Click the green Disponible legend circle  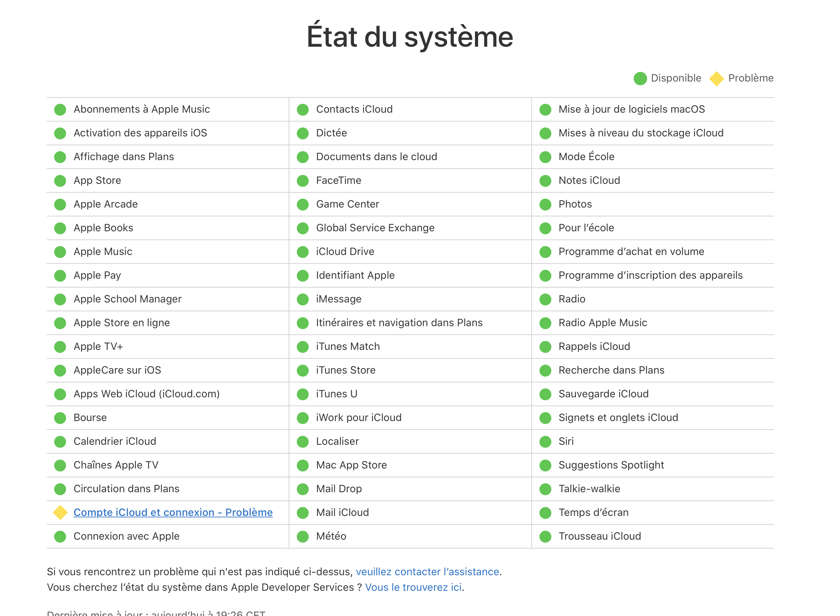click(x=640, y=78)
